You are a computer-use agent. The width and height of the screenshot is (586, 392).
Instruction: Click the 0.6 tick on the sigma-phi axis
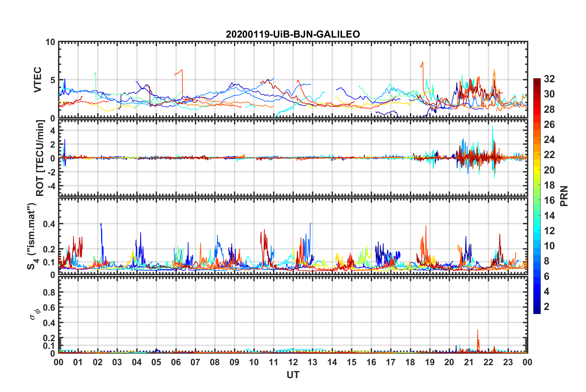49,308
